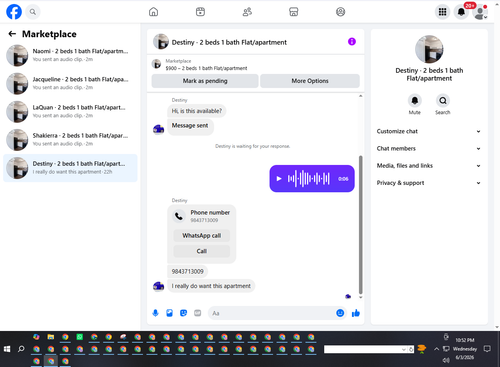Send a thumbs-up like

(356, 313)
